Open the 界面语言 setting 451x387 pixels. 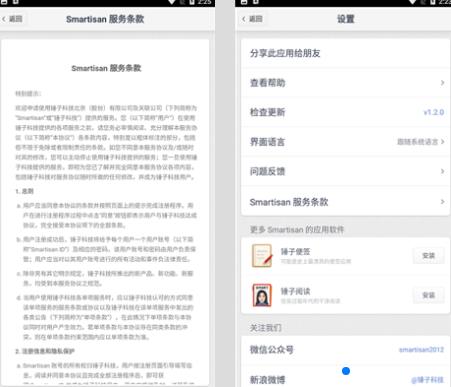pyautogui.click(x=345, y=142)
